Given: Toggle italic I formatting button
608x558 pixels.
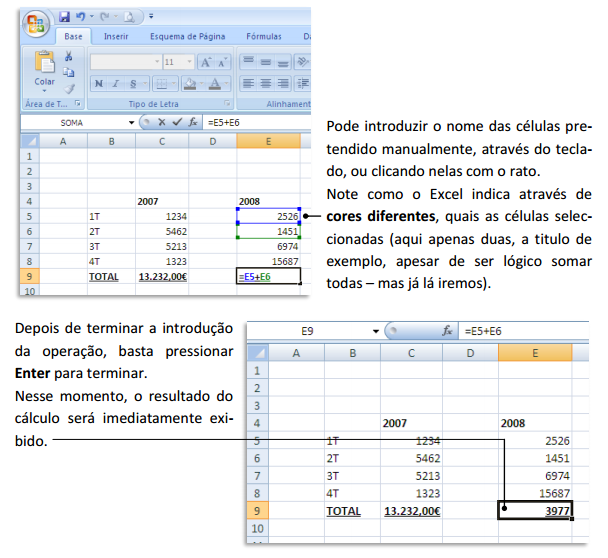Looking at the screenshot, I should [116, 84].
